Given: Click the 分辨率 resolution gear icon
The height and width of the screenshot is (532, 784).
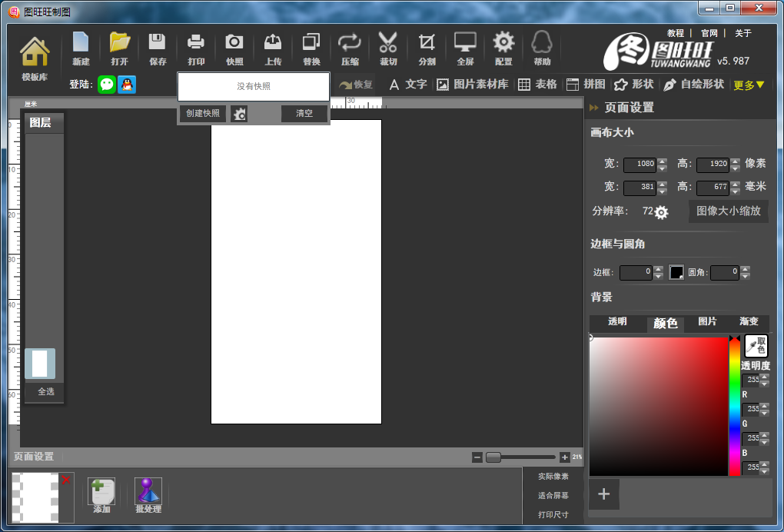Looking at the screenshot, I should pyautogui.click(x=661, y=212).
